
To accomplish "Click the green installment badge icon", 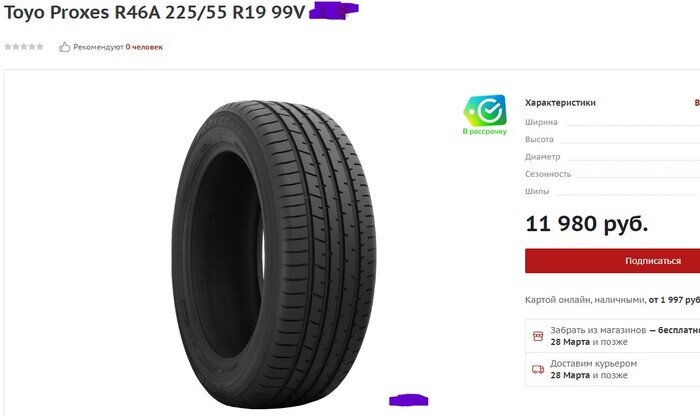I will click(485, 110).
